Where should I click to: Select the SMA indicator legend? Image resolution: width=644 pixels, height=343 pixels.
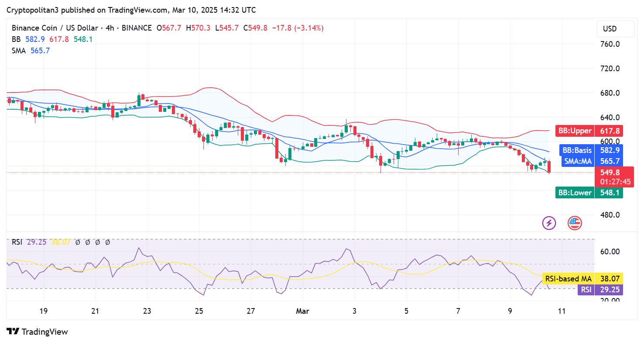click(x=19, y=51)
